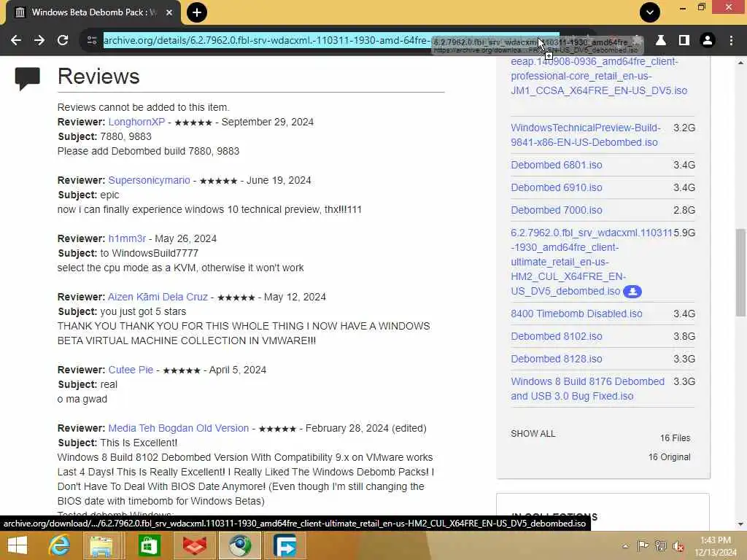Open the LonghornXP reviewer profile
Image resolution: width=747 pixels, height=560 pixels.
pyautogui.click(x=136, y=122)
